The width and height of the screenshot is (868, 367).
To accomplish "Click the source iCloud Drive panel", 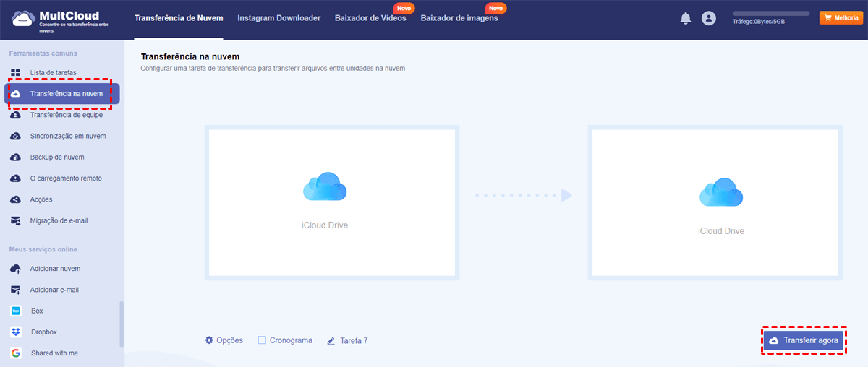I will click(332, 203).
